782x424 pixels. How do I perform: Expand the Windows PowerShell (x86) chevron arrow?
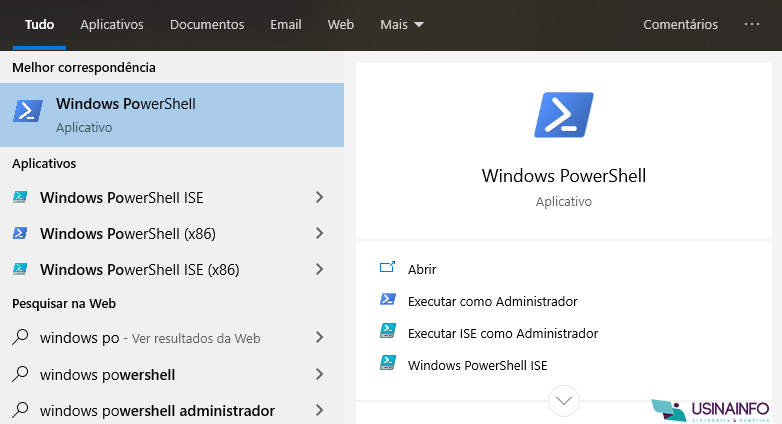[x=320, y=233]
